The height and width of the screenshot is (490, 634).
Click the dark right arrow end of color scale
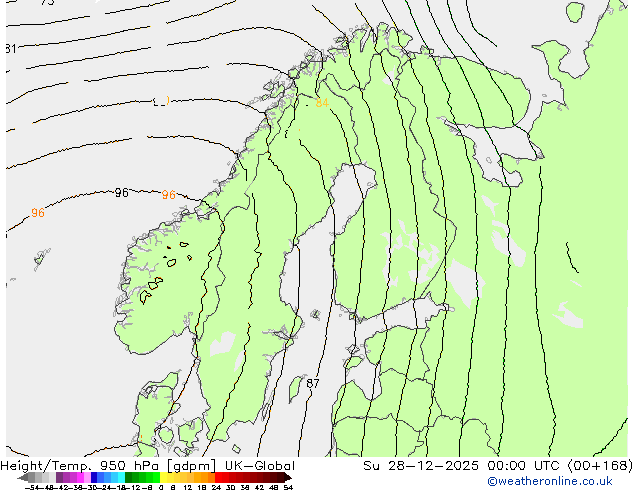(x=287, y=477)
